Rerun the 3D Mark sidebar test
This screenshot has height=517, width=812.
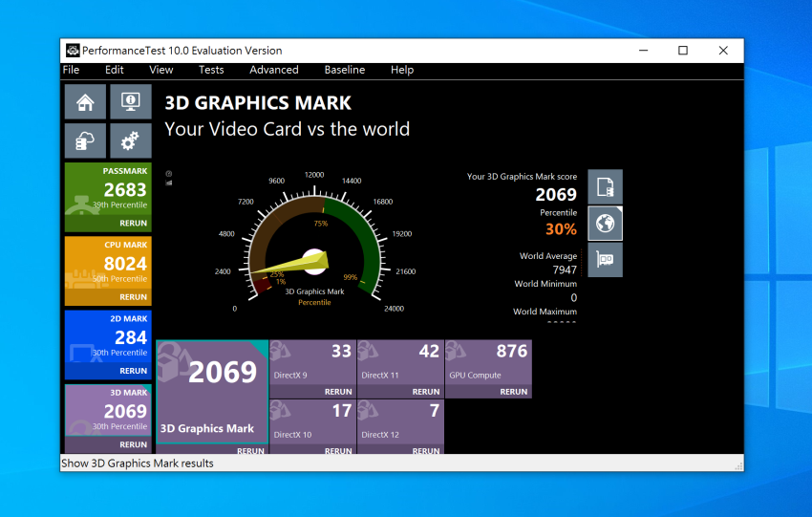pos(133,445)
